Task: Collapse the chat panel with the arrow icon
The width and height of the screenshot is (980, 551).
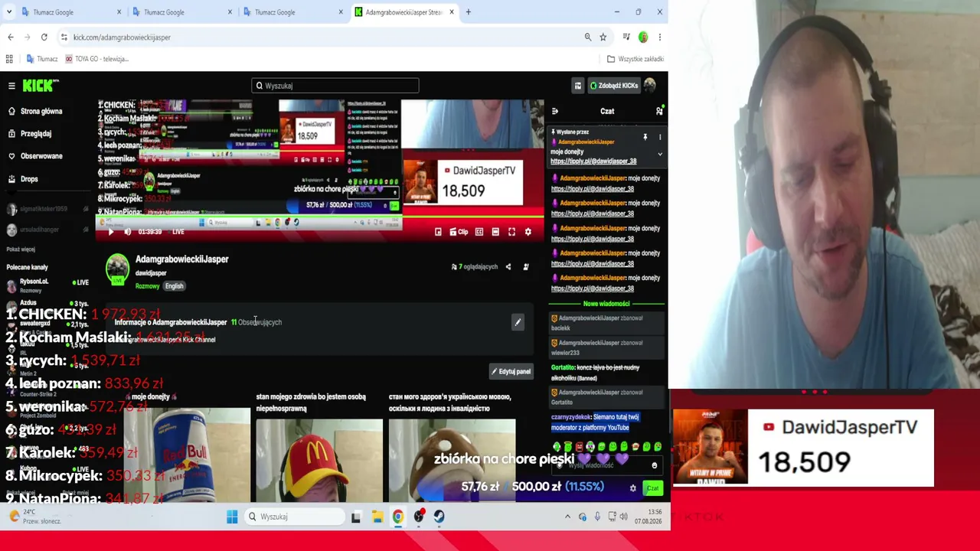Action: 555,111
